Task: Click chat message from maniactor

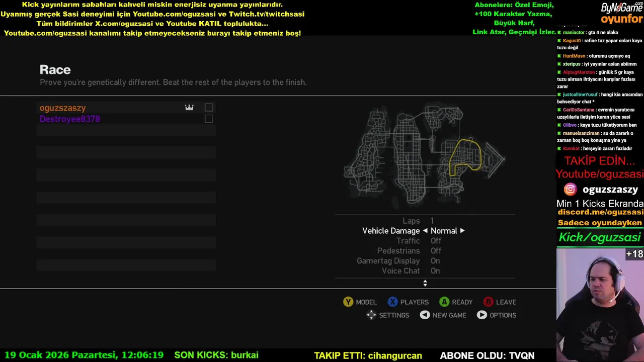Action: pyautogui.click(x=588, y=32)
